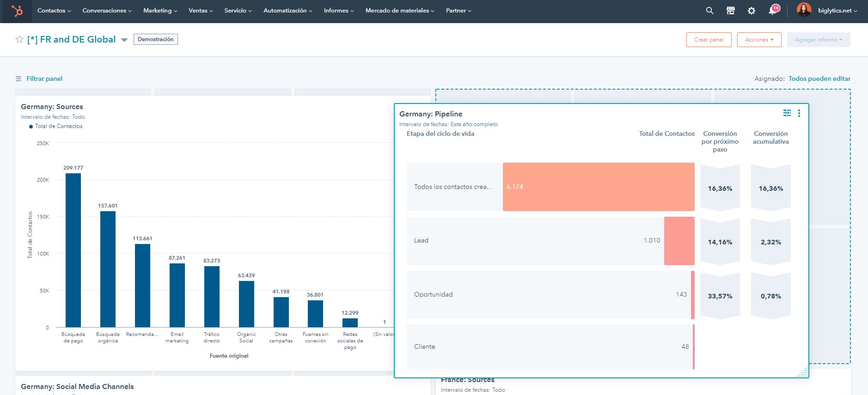The width and height of the screenshot is (868, 395).
Task: Click the Lead funnel bar
Action: (679, 241)
